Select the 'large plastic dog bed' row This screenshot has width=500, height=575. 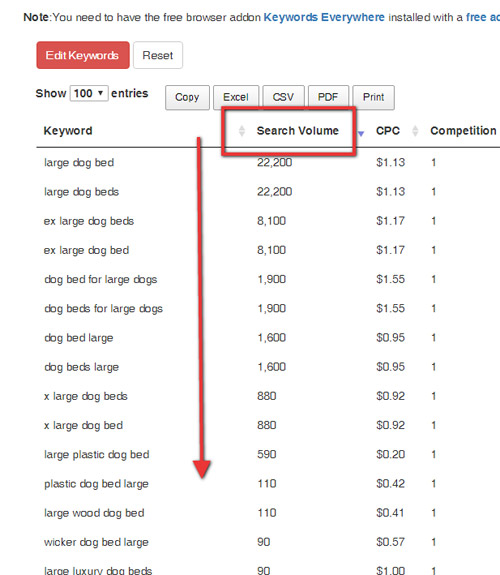click(x=268, y=454)
